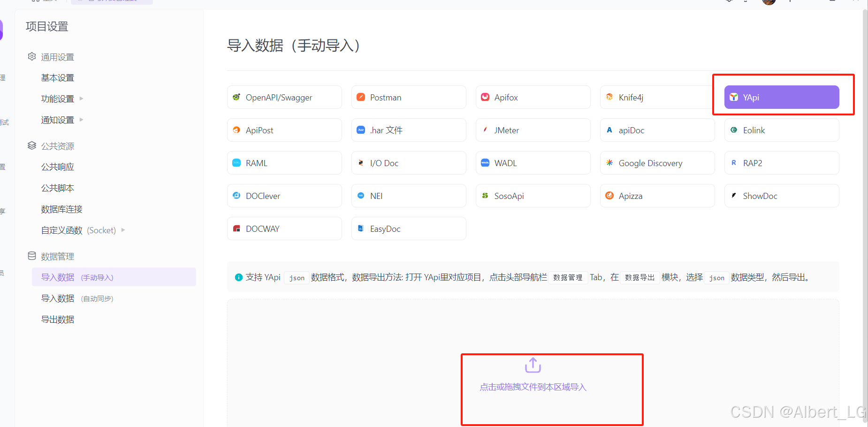
Task: Click the NEI logo icon
Action: coord(361,196)
